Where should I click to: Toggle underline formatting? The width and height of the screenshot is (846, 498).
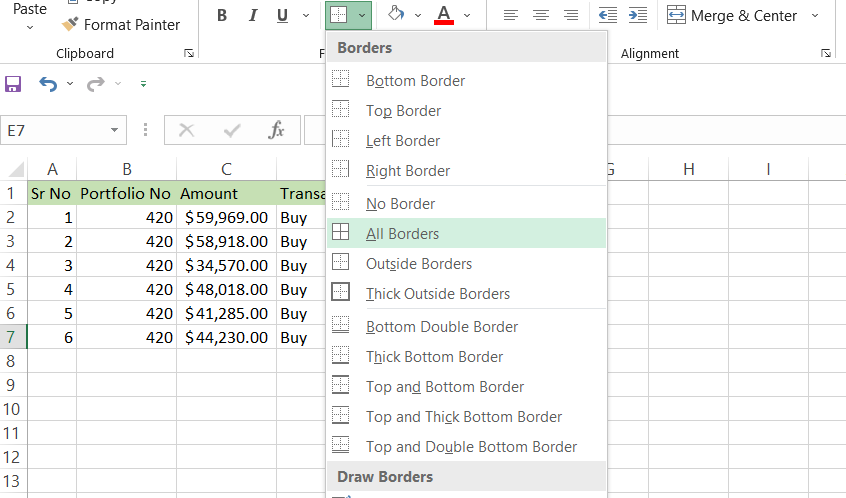[281, 15]
